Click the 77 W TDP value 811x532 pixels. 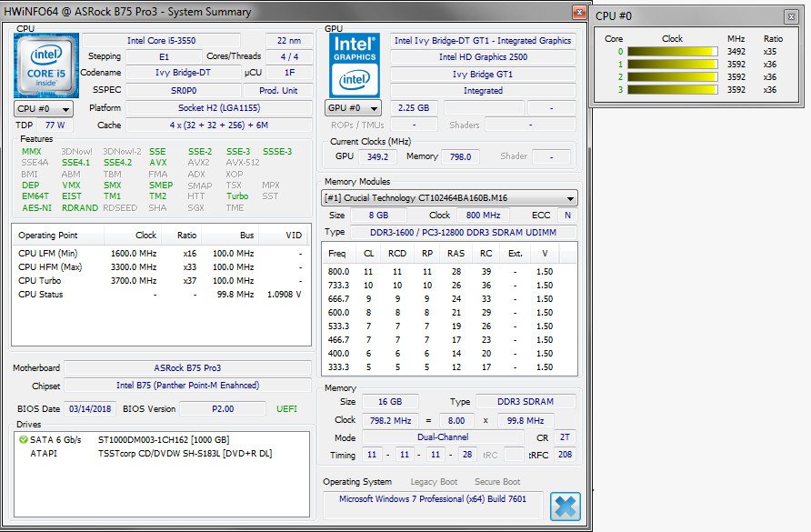pyautogui.click(x=55, y=125)
